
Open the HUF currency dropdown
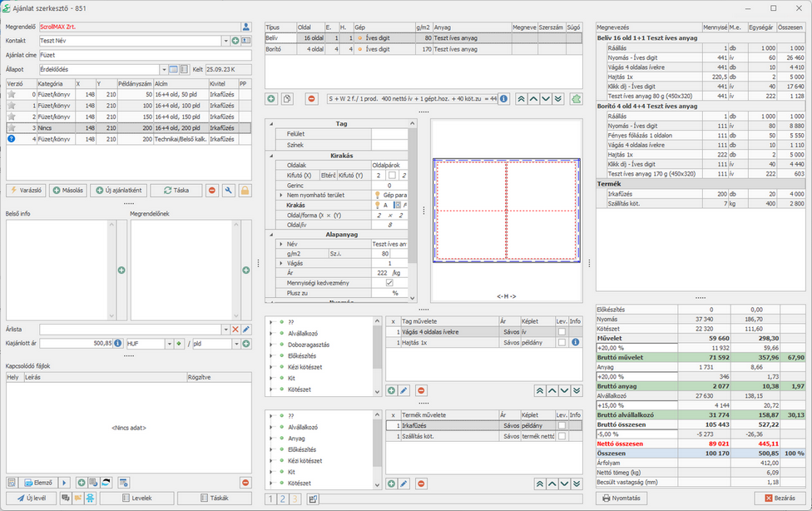click(x=170, y=344)
